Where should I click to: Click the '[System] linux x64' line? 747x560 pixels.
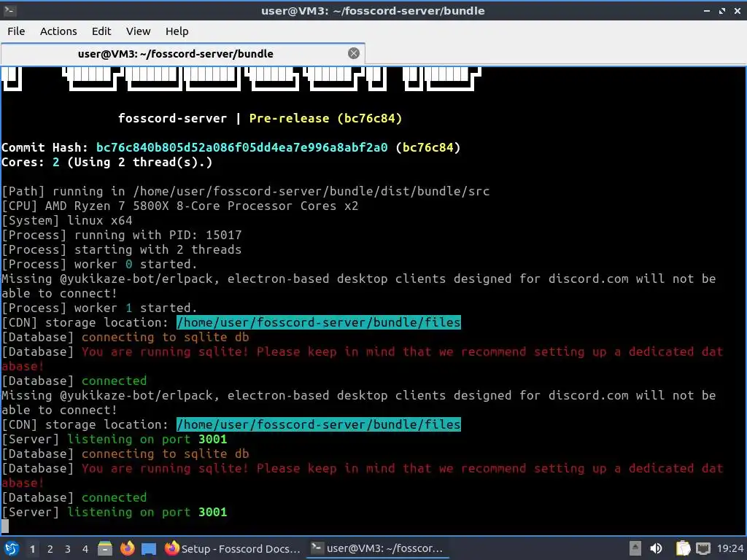click(67, 220)
